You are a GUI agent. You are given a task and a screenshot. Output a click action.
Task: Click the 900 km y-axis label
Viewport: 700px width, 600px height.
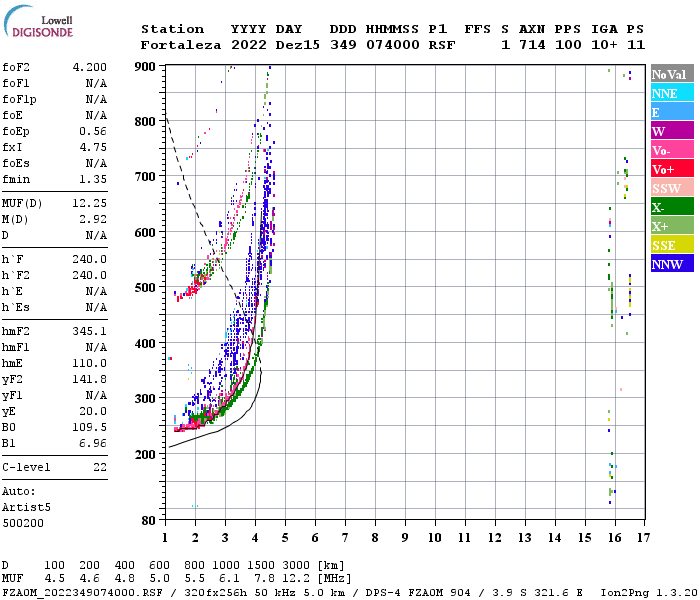click(145, 67)
